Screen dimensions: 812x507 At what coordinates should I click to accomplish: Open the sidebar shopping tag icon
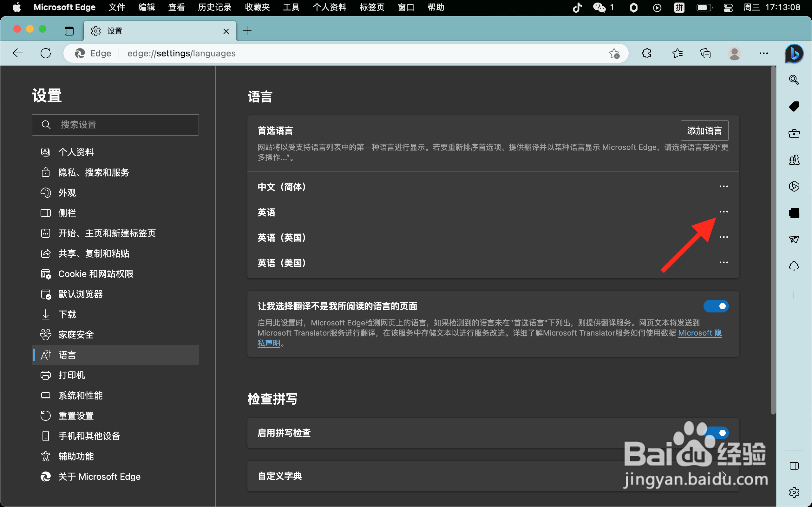click(794, 107)
